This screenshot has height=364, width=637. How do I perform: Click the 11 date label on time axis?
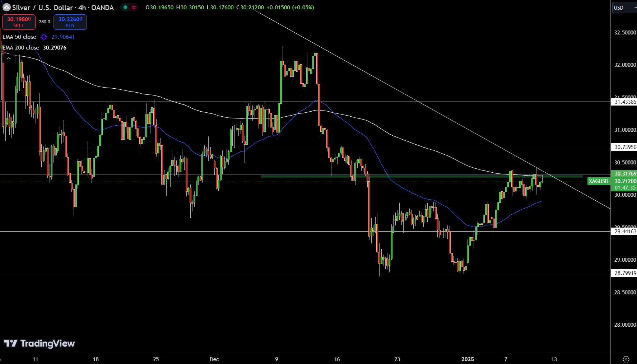35,359
